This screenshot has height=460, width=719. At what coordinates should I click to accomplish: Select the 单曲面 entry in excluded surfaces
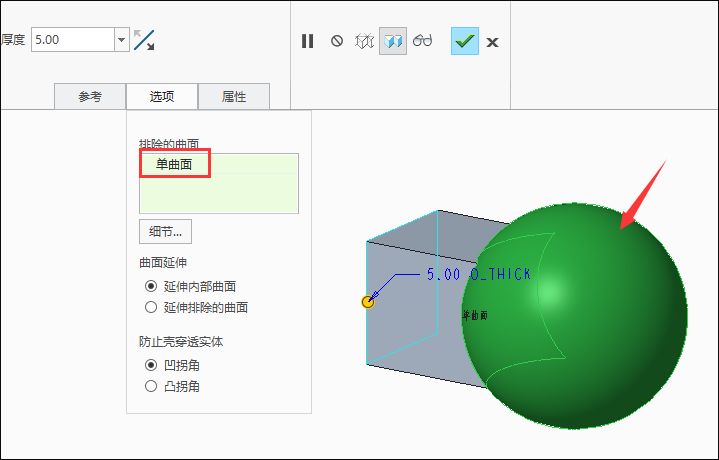[x=174, y=164]
